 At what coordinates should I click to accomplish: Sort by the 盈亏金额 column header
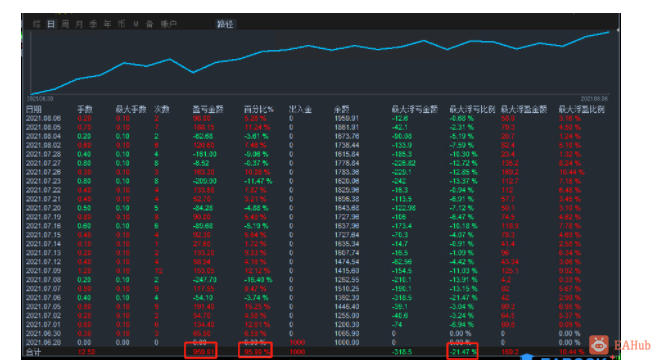pyautogui.click(x=208, y=109)
